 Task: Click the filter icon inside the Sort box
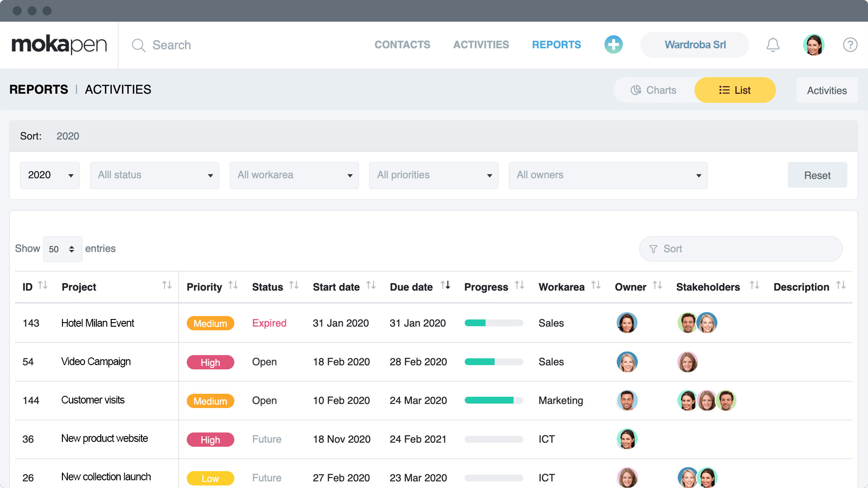tap(653, 249)
